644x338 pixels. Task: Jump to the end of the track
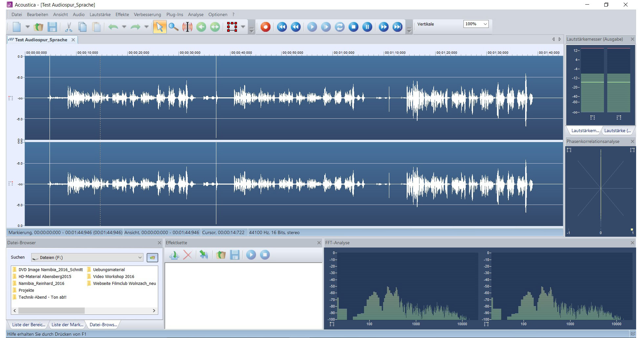(x=397, y=27)
